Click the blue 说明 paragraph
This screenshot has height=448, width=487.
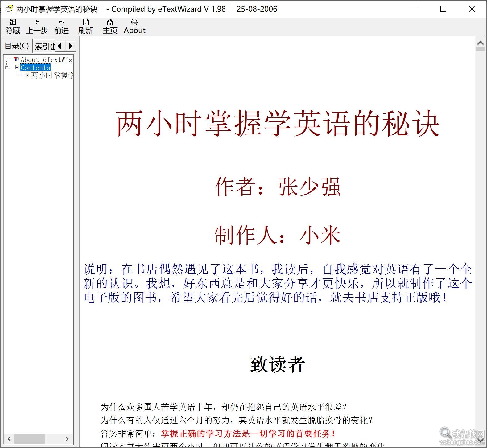click(278, 283)
